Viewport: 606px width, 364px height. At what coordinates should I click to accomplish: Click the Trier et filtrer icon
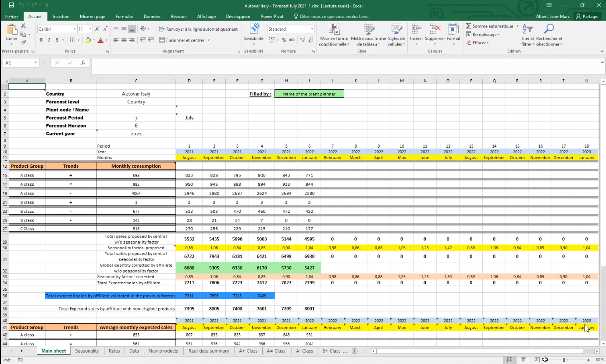527,30
